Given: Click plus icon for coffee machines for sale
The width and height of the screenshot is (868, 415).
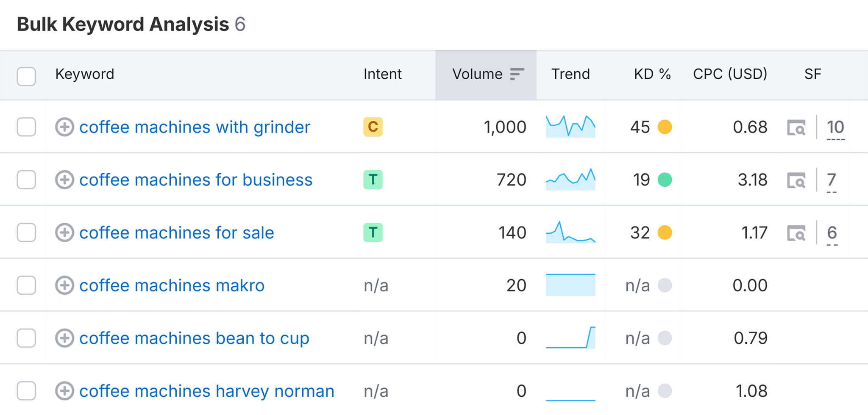Looking at the screenshot, I should click(64, 232).
